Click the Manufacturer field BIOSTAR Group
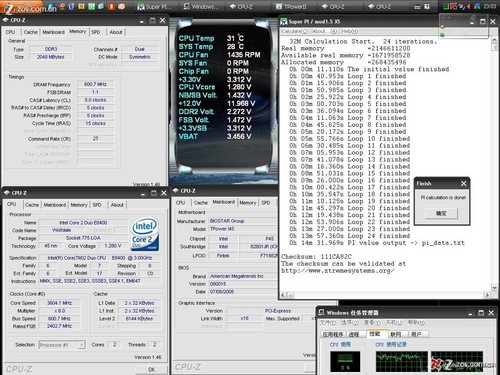500x375 pixels. point(243,221)
